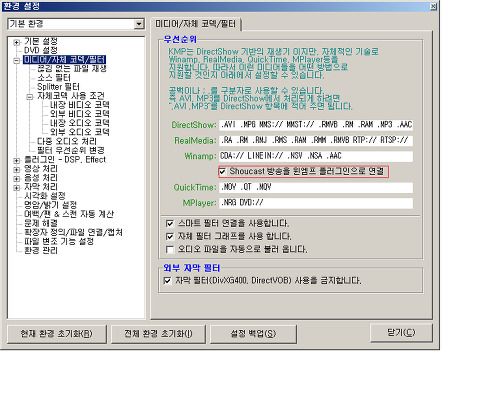Enable 오디오 파일 자동으로 불러 checkbox

click(170, 249)
